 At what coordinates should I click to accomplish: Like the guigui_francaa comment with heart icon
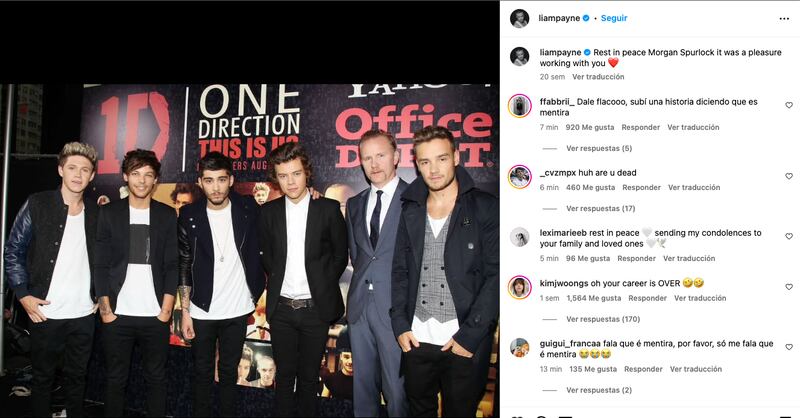point(789,347)
